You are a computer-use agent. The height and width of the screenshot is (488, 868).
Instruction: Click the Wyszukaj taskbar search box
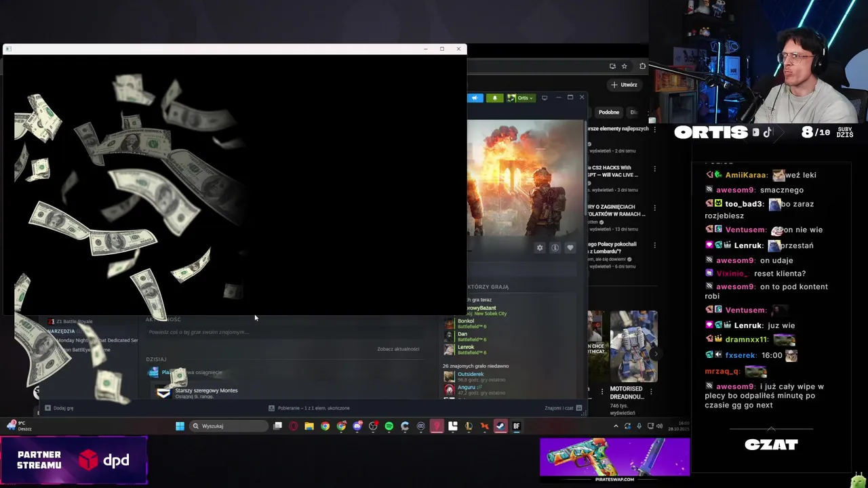click(228, 426)
